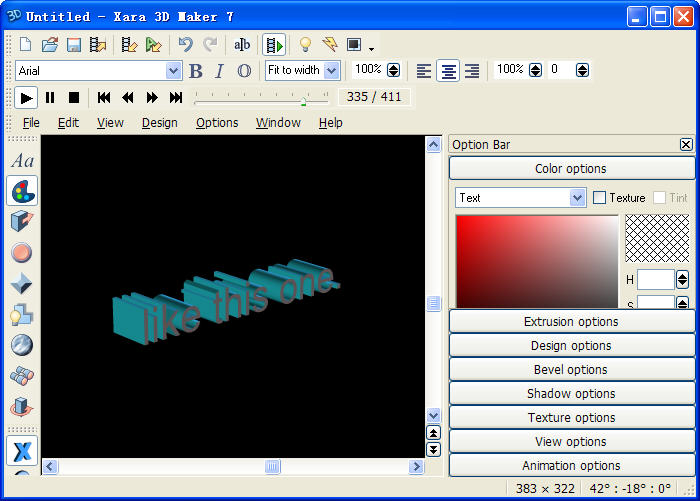
Task: Select the bevel options star icon
Action: 22,284
